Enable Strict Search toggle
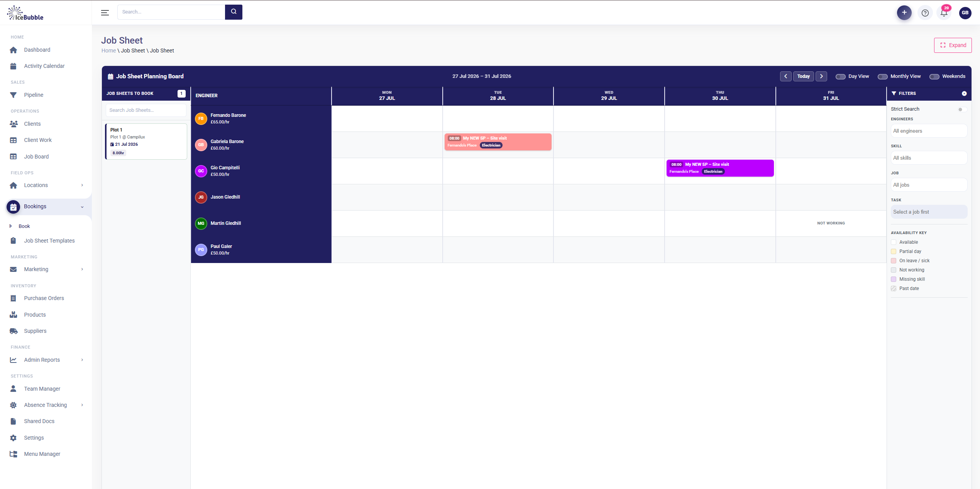The image size is (980, 489). click(962, 109)
